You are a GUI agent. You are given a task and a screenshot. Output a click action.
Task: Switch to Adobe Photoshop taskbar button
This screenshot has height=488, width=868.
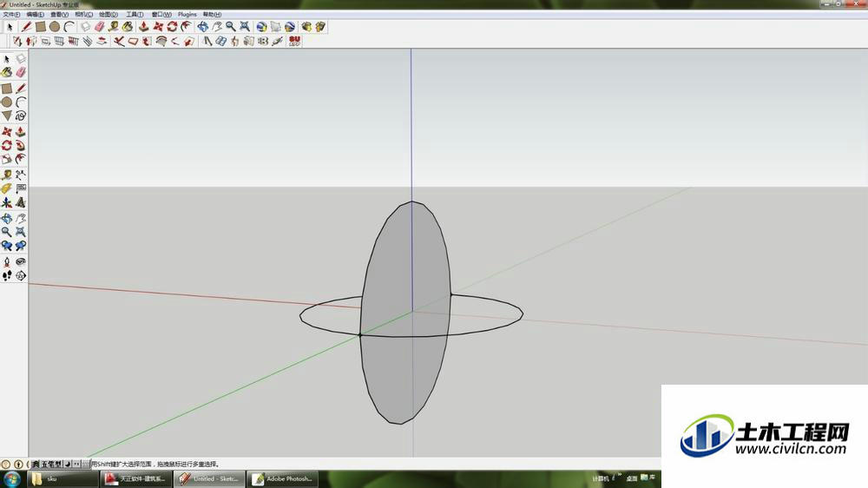tap(283, 478)
